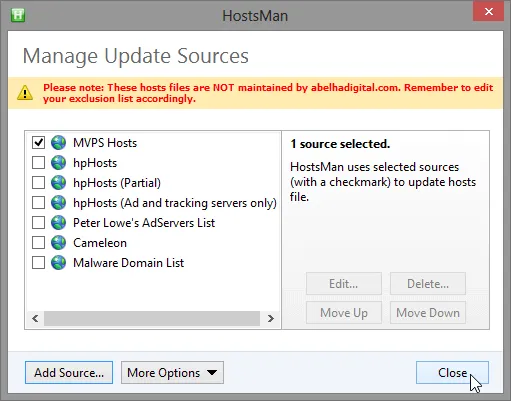This screenshot has width=511, height=401.
Task: Click the Close button at bottom
Action: 452,373
